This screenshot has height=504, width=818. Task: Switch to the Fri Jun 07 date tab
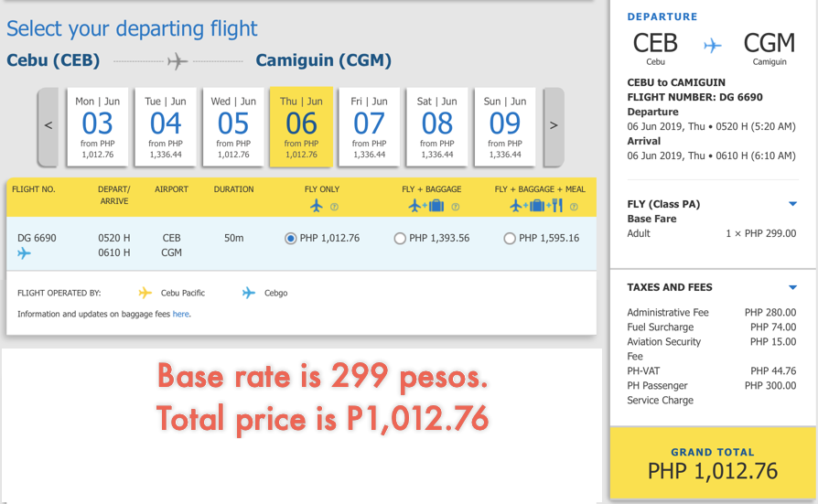pos(369,127)
